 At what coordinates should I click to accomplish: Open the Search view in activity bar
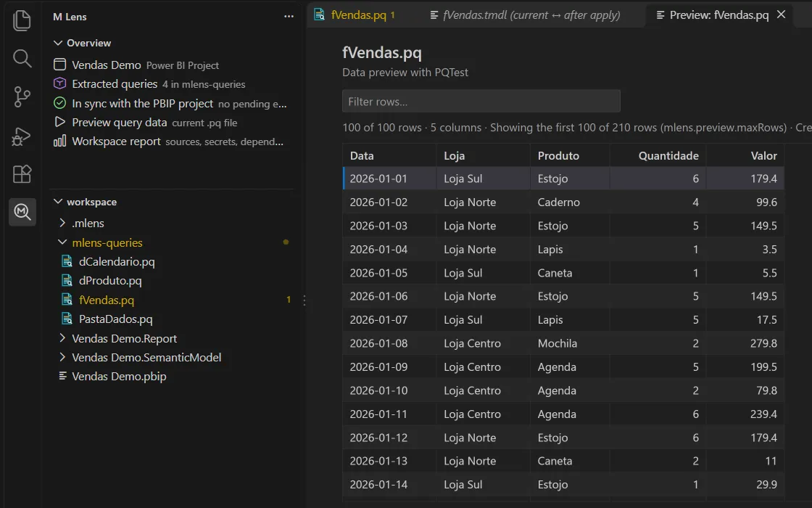point(22,58)
